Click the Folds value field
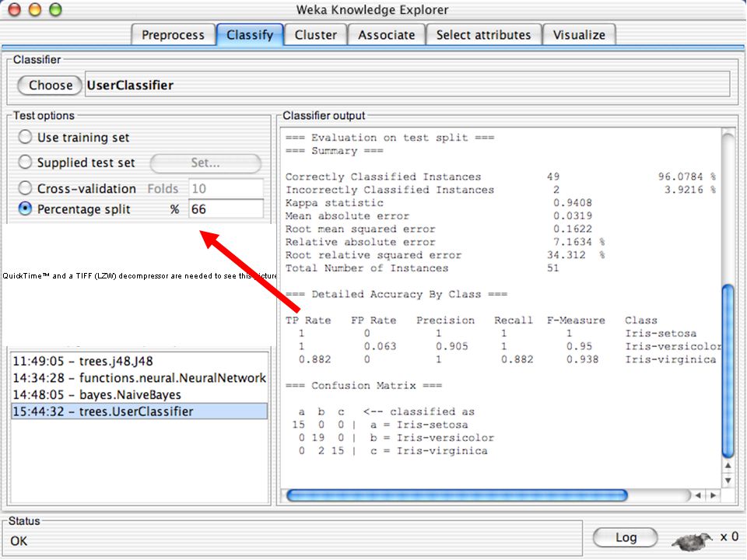The width and height of the screenshot is (747, 560). (x=226, y=188)
